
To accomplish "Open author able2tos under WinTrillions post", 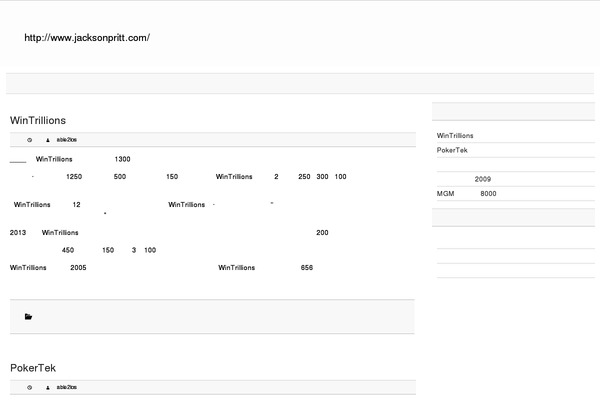I will click(x=67, y=140).
